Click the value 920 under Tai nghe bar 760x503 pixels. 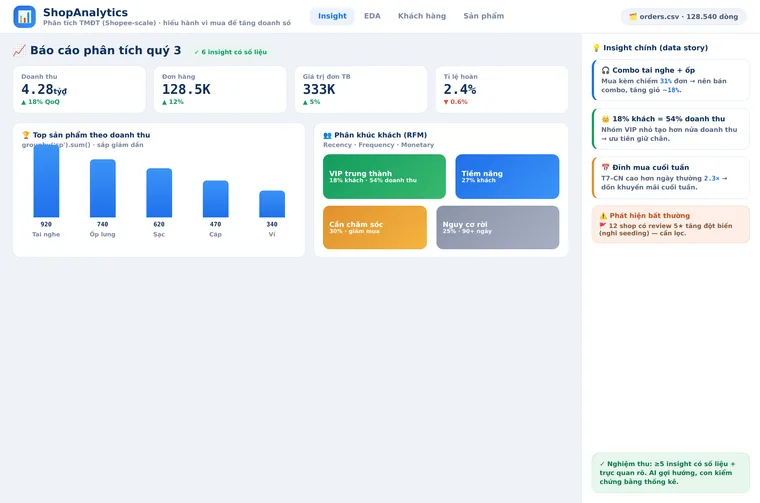click(46, 224)
